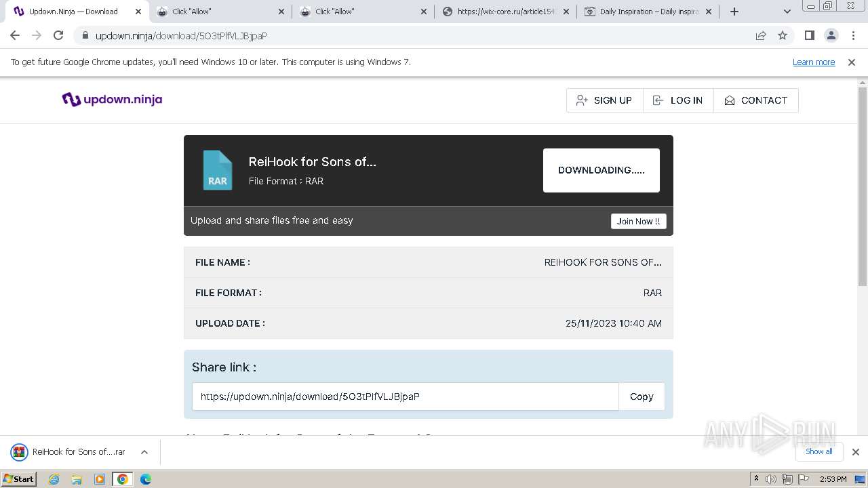Viewport: 868px width, 488px height.
Task: Click the 2:53 PM clock
Action: (x=833, y=479)
